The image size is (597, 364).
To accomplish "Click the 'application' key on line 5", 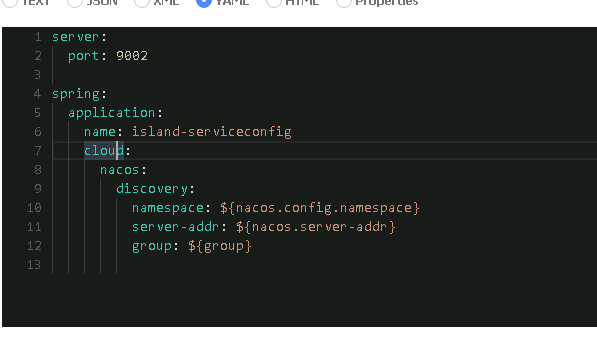I will click(111, 113).
